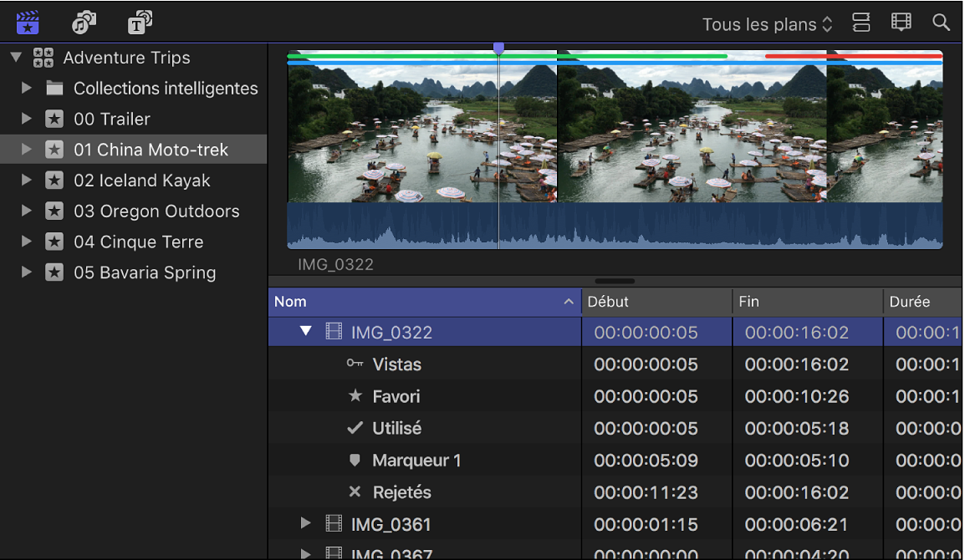The height and width of the screenshot is (560, 965).
Task: Open the Libraries sidebar icon
Action: [x=28, y=23]
